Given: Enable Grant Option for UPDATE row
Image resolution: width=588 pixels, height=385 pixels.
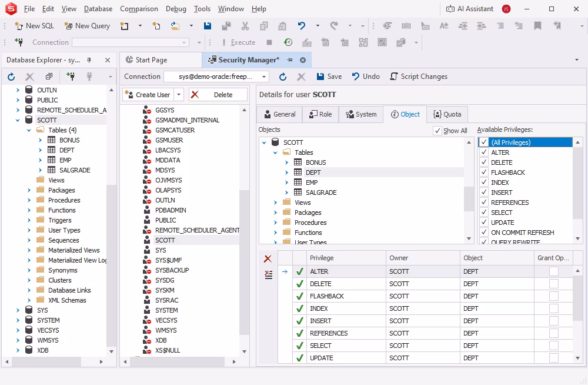Looking at the screenshot, I should coord(553,358).
